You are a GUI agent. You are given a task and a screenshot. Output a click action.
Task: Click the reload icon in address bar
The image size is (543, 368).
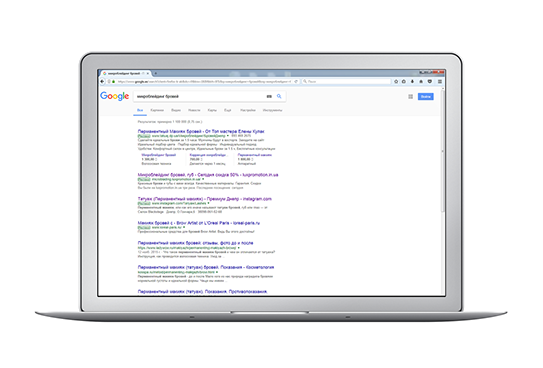tap(296, 82)
